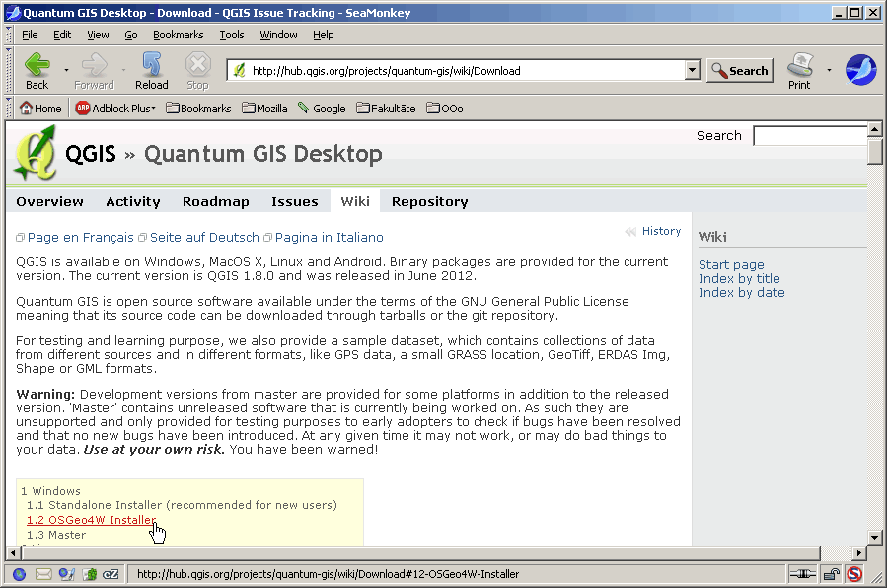The height and width of the screenshot is (588, 887).
Task: Open Mail & Newsgroups from the status bar
Action: pyautogui.click(x=43, y=574)
